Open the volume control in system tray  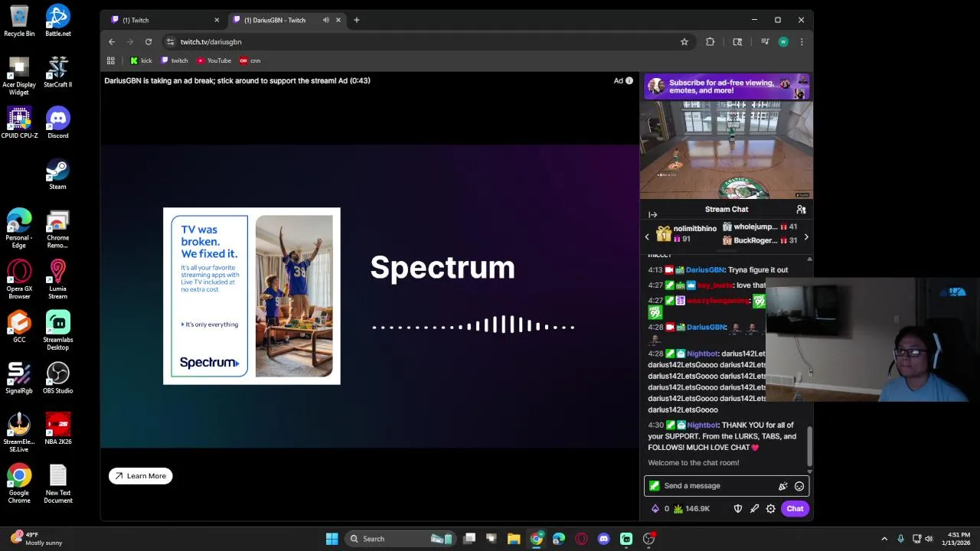(x=929, y=539)
